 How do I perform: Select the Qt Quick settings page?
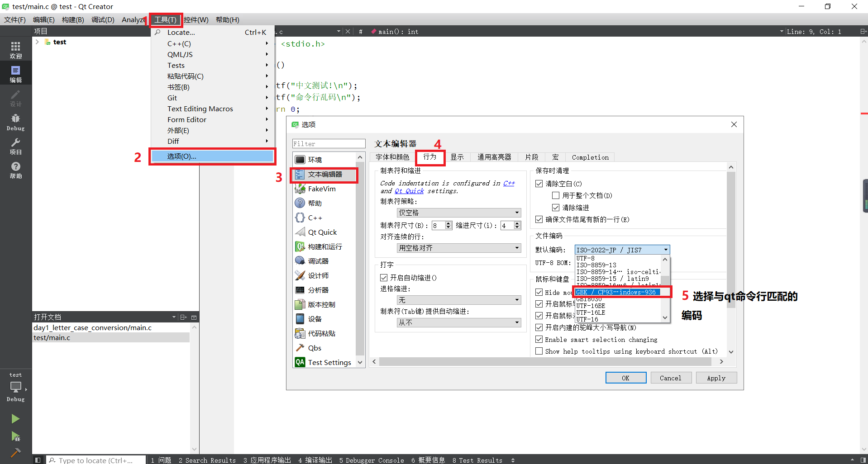pos(322,232)
